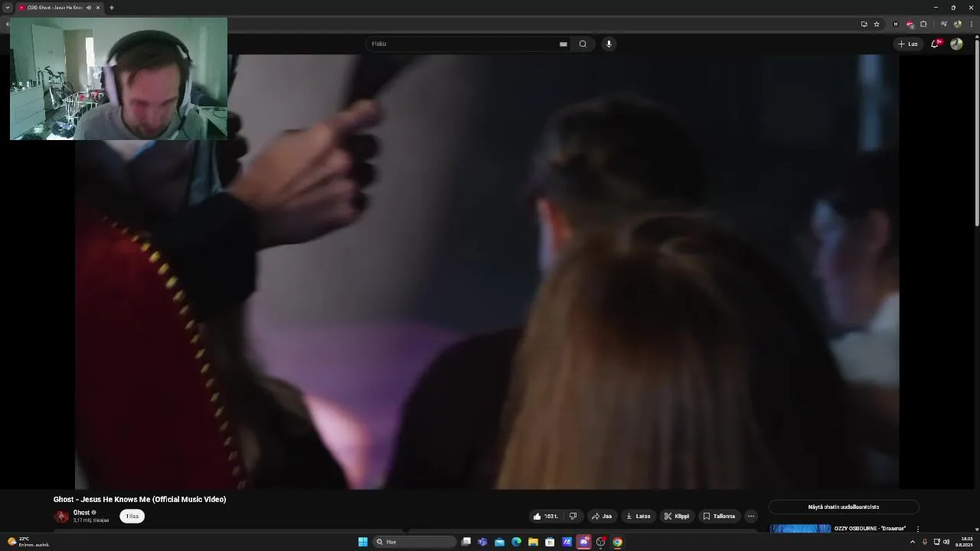Open the Ghost channel name link

81,512
